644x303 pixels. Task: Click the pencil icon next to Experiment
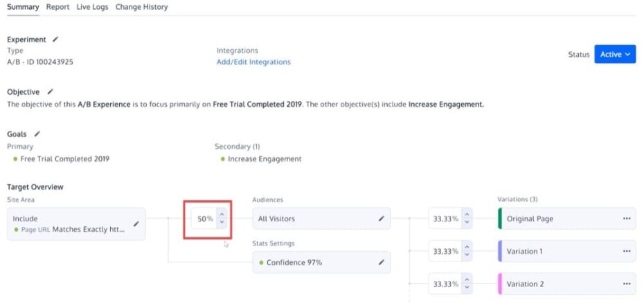point(55,39)
